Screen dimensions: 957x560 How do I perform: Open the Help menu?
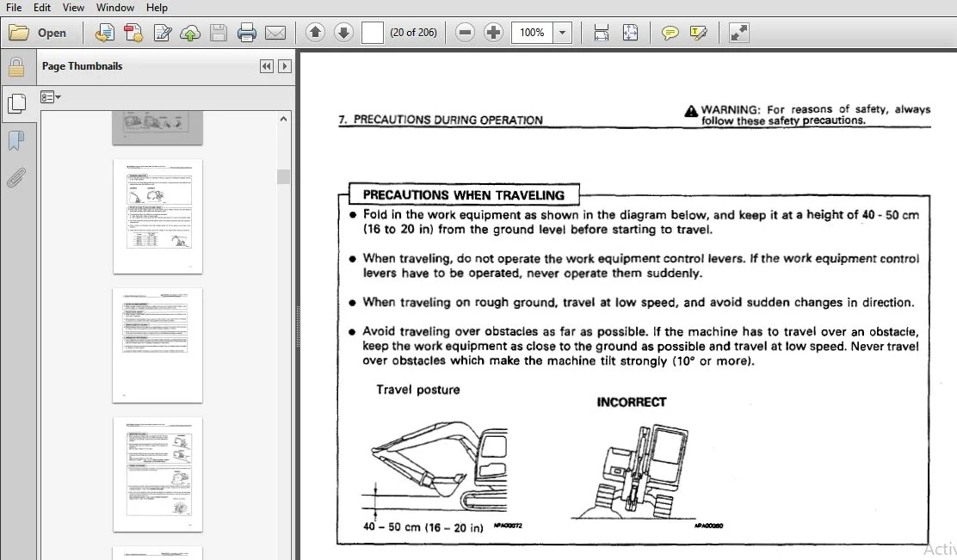pos(157,8)
